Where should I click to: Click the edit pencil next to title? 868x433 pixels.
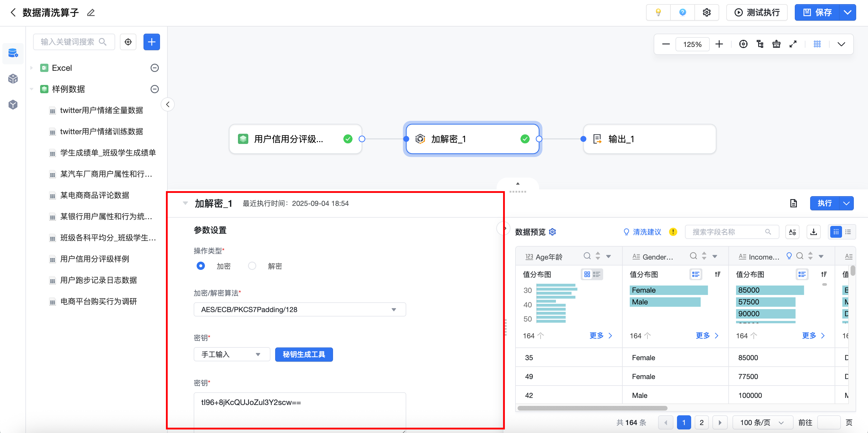pyautogui.click(x=91, y=13)
